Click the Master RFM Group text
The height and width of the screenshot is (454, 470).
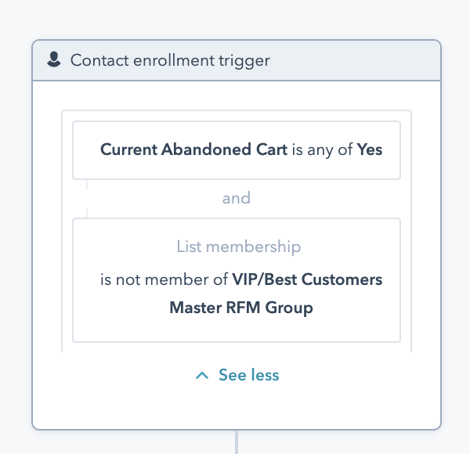click(241, 308)
